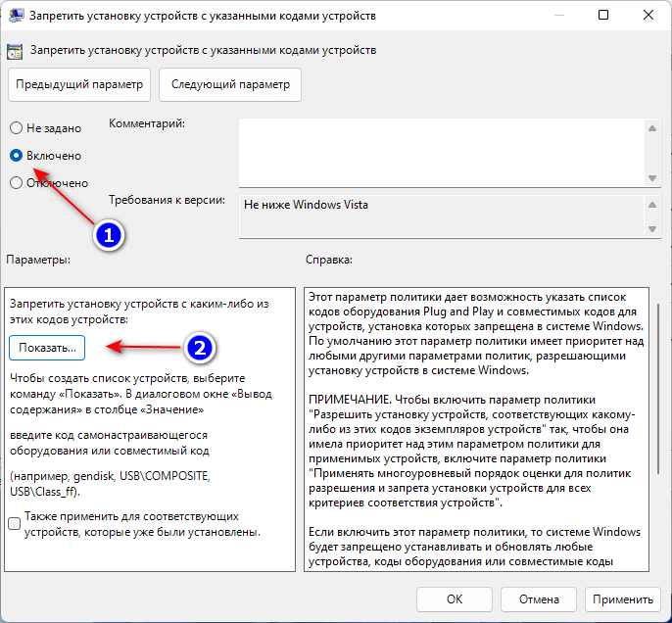Maximize the dialog window
The height and width of the screenshot is (623, 672).
603,15
